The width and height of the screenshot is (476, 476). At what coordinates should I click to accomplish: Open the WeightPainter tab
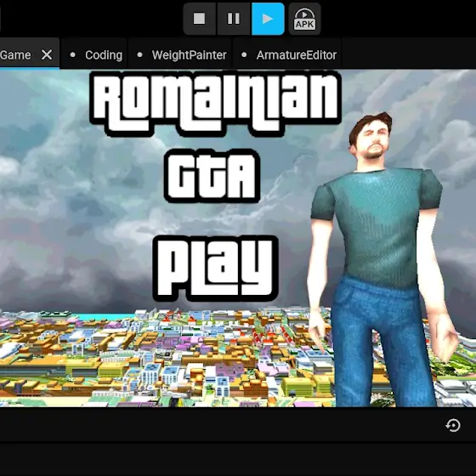coord(189,55)
